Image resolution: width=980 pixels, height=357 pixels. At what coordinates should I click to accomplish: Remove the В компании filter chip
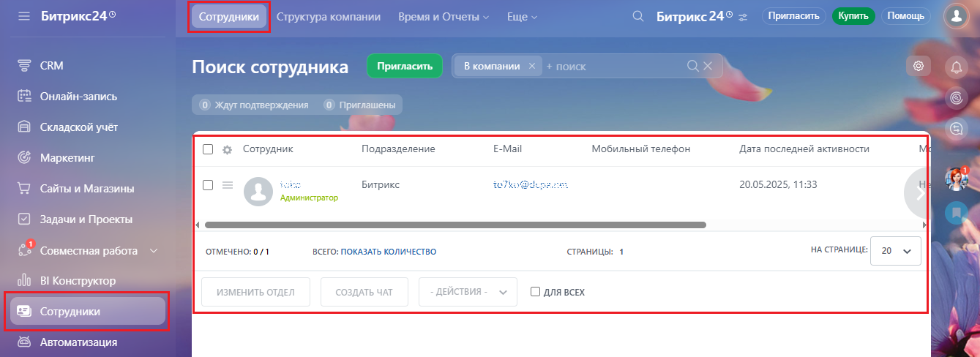tap(532, 66)
